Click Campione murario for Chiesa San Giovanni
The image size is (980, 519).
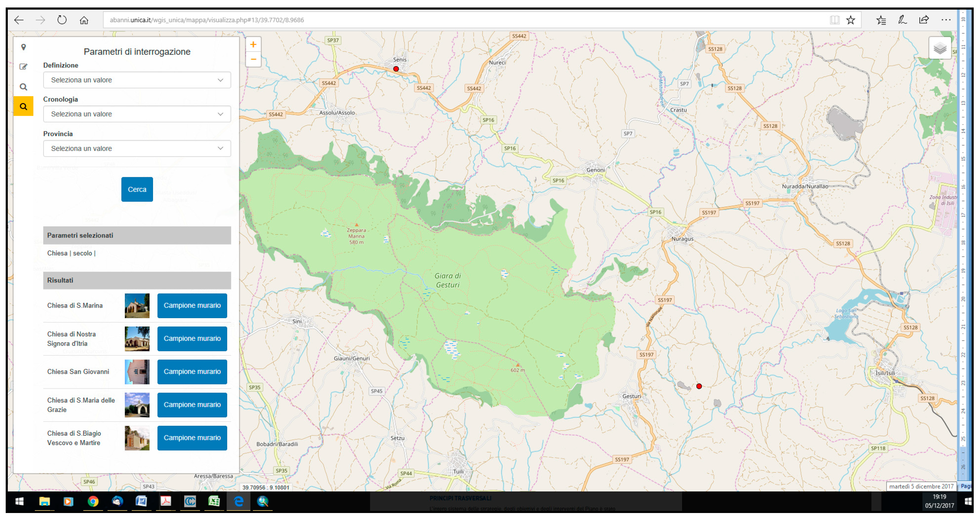(192, 372)
